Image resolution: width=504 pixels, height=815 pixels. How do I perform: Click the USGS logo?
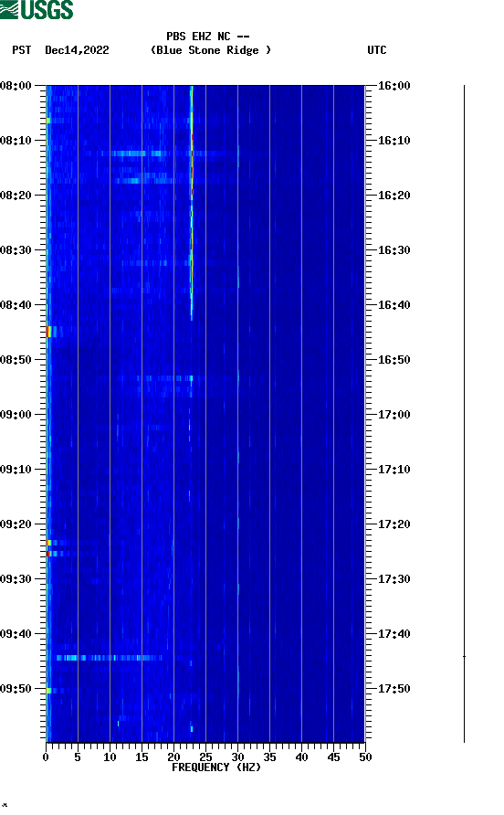pyautogui.click(x=37, y=9)
